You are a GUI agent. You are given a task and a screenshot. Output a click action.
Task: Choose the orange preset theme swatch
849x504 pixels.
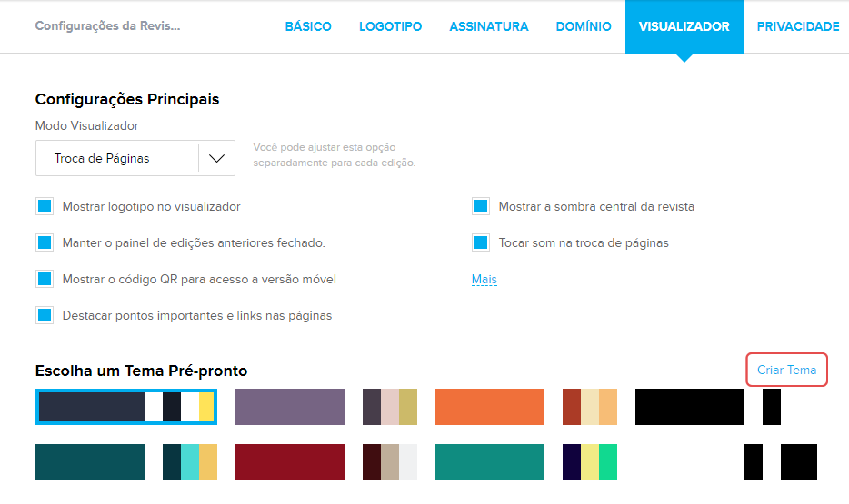(x=489, y=407)
